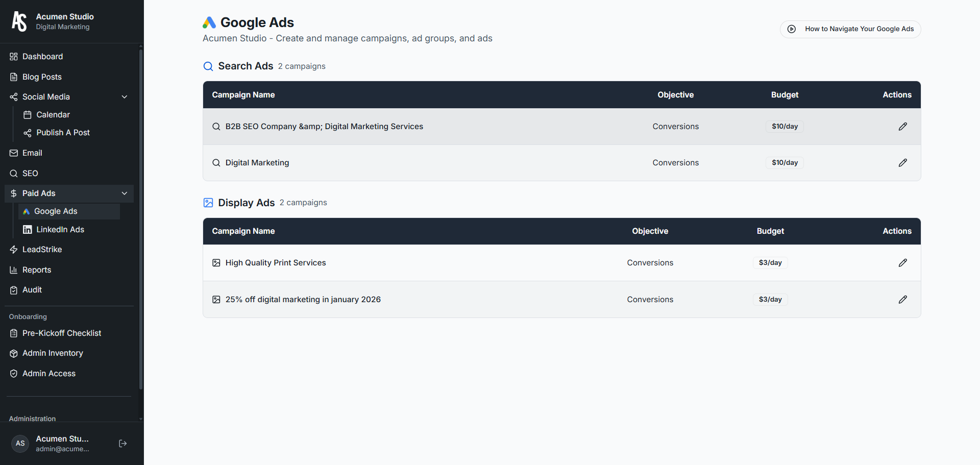Collapse the Social Media chevron
Image resolution: width=980 pixels, height=465 pixels.
tap(125, 97)
